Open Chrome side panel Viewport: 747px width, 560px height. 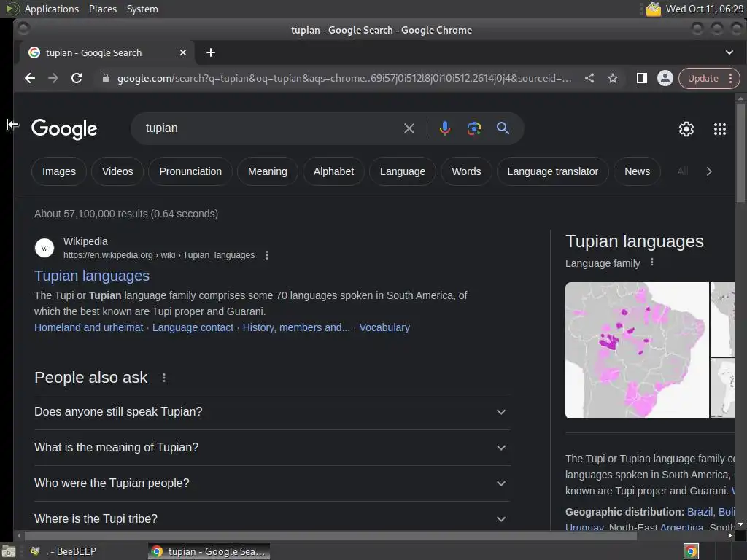click(642, 78)
